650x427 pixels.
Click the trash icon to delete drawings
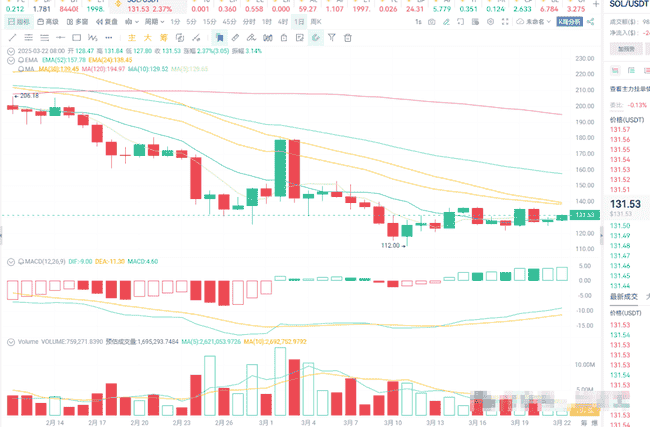pyautogui.click(x=348, y=37)
